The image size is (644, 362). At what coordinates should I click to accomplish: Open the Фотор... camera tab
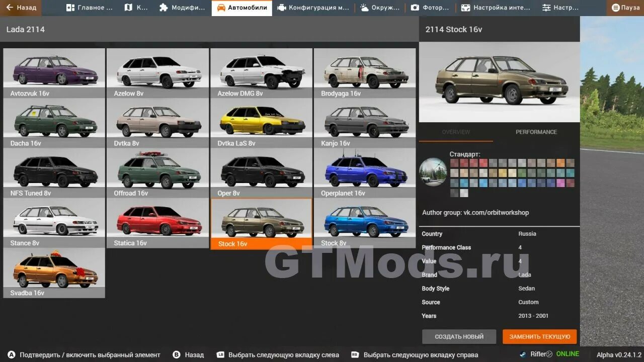coord(429,8)
